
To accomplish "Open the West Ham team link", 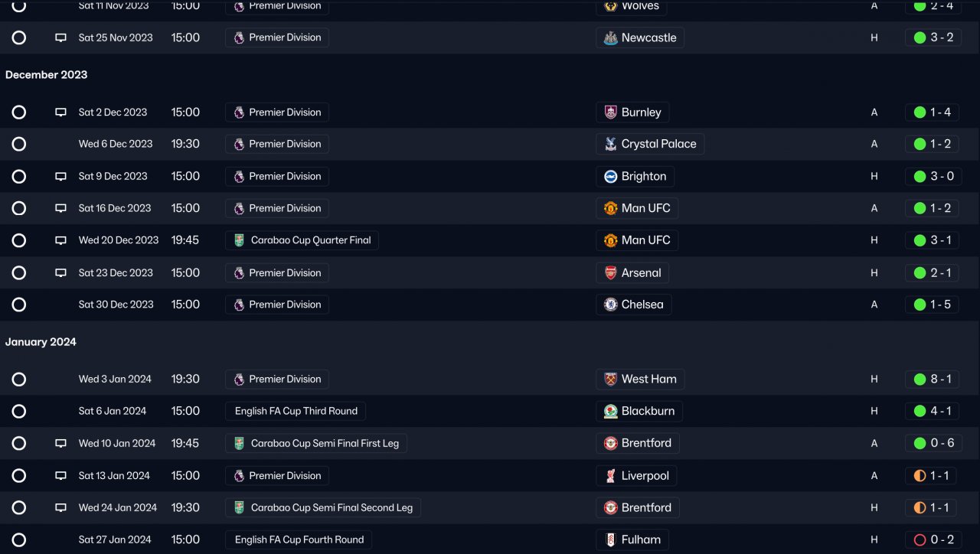I will coord(648,380).
